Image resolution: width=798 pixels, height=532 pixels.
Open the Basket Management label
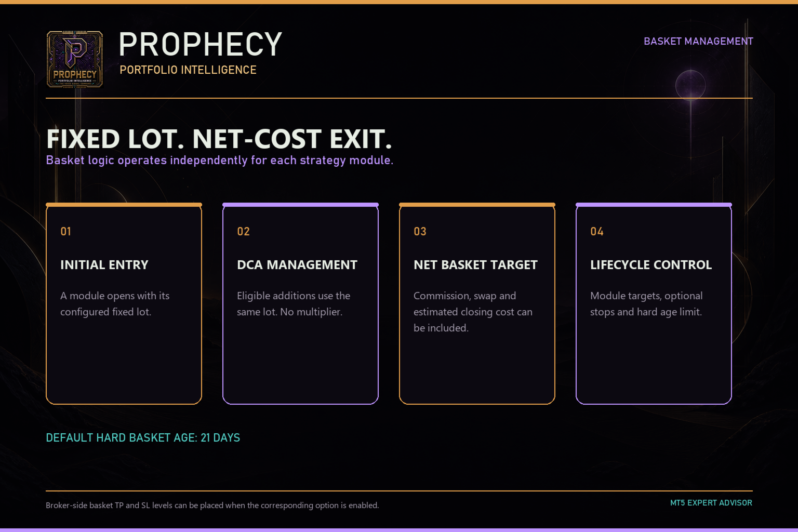pyautogui.click(x=698, y=41)
